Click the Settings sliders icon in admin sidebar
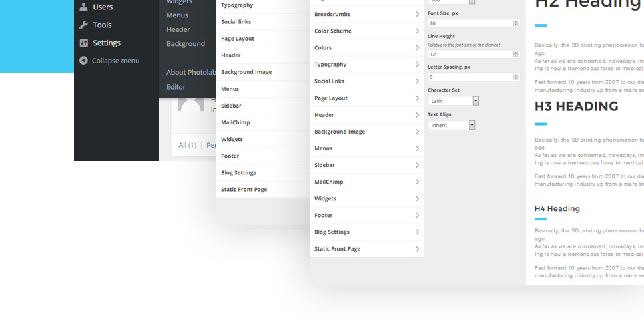The width and height of the screenshot is (644, 334). point(83,43)
